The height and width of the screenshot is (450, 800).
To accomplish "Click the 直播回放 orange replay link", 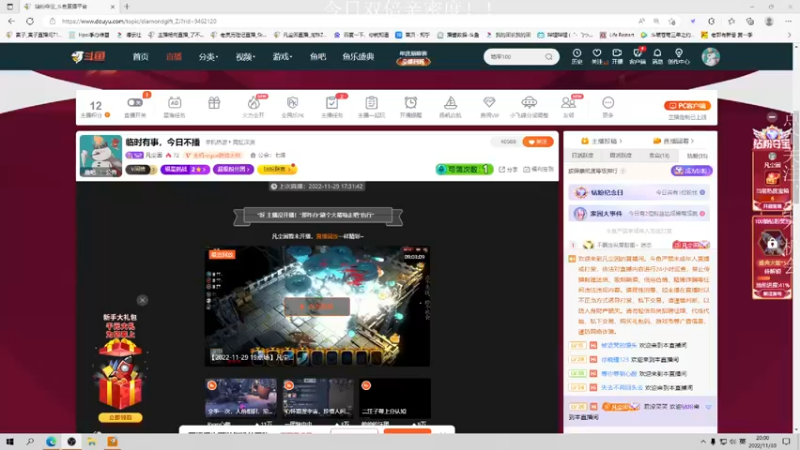I will click(x=327, y=236).
